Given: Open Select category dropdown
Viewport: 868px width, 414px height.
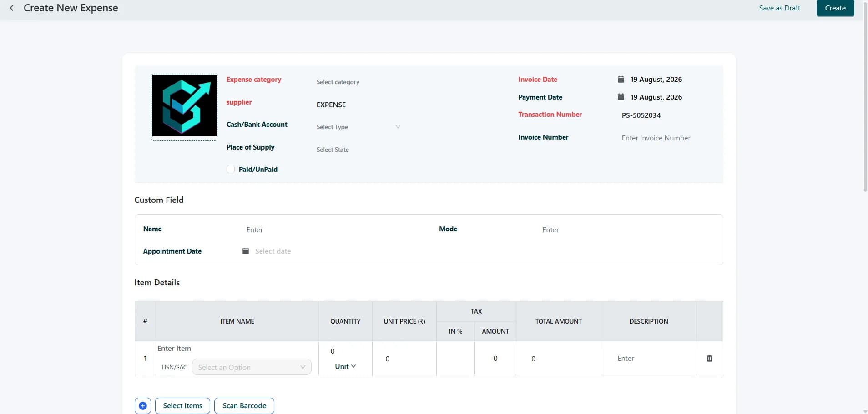Looking at the screenshot, I should [359, 82].
